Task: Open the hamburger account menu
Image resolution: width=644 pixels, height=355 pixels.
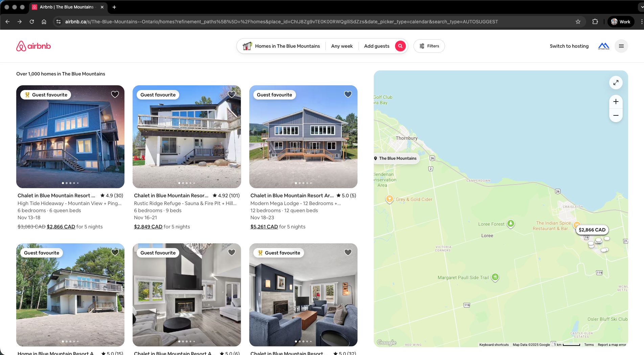Action: pyautogui.click(x=621, y=46)
